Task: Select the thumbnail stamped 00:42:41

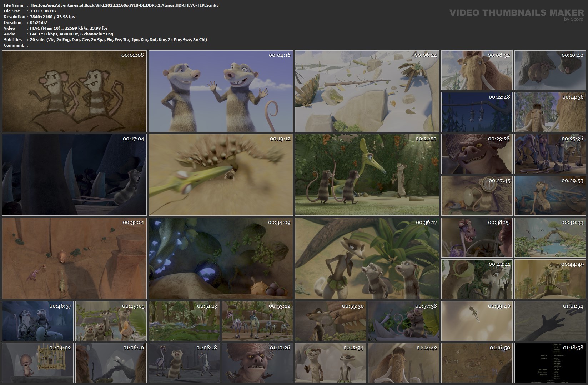Action: 477,279
